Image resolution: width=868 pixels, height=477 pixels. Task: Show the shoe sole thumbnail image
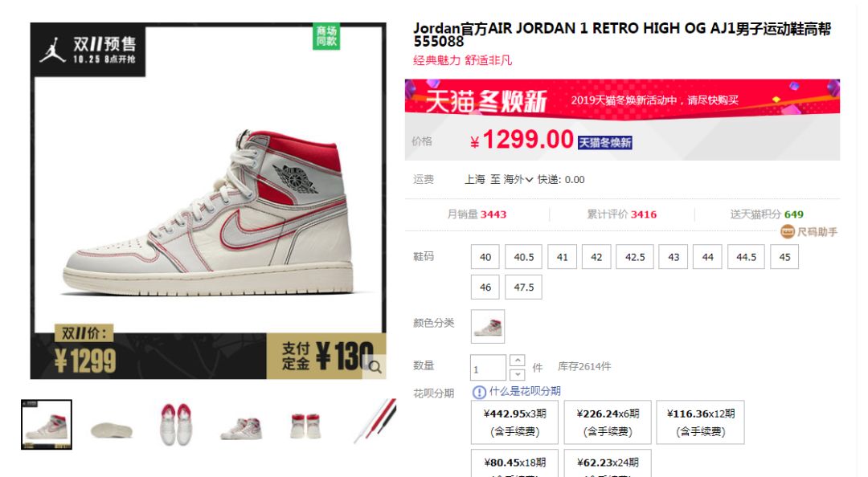pyautogui.click(x=111, y=429)
